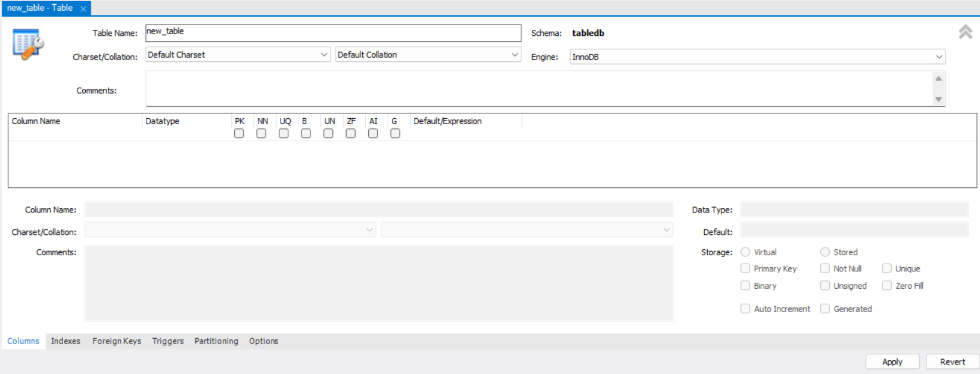The width and height of the screenshot is (980, 374).
Task: Toggle the B column header checkbox
Action: 306,134
